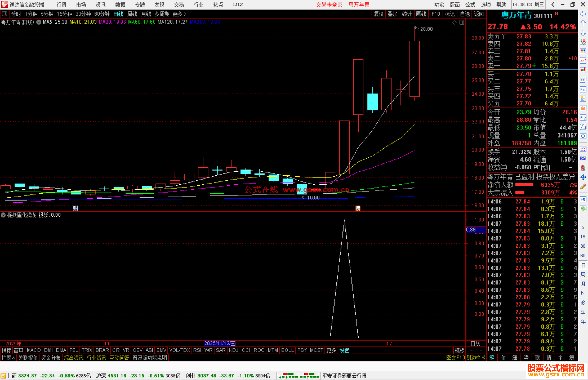The image size is (588, 380).
Task: Click the RSI indicator sidebar icon
Action: (583, 158)
